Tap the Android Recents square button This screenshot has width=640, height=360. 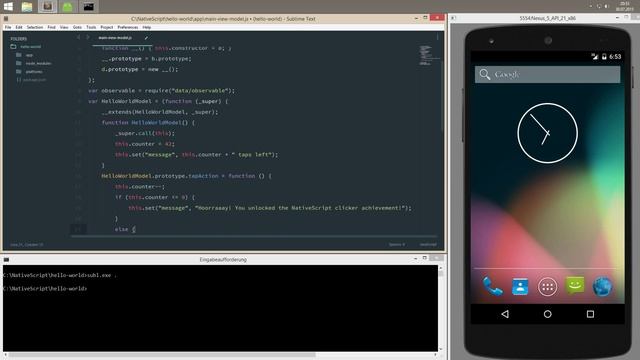(x=590, y=314)
